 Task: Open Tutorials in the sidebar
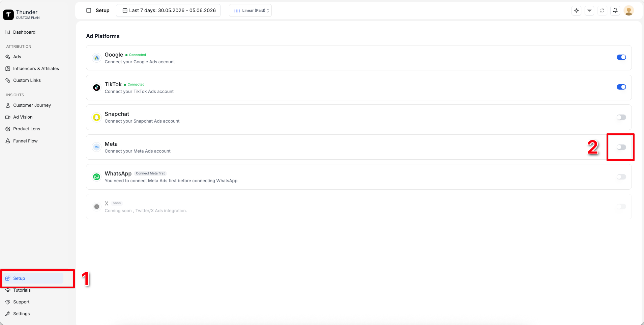tap(22, 290)
